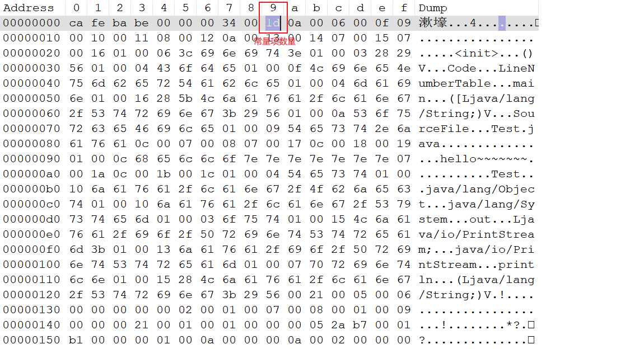Select the Address column header
This screenshot has height=349, width=644.
tap(29, 8)
